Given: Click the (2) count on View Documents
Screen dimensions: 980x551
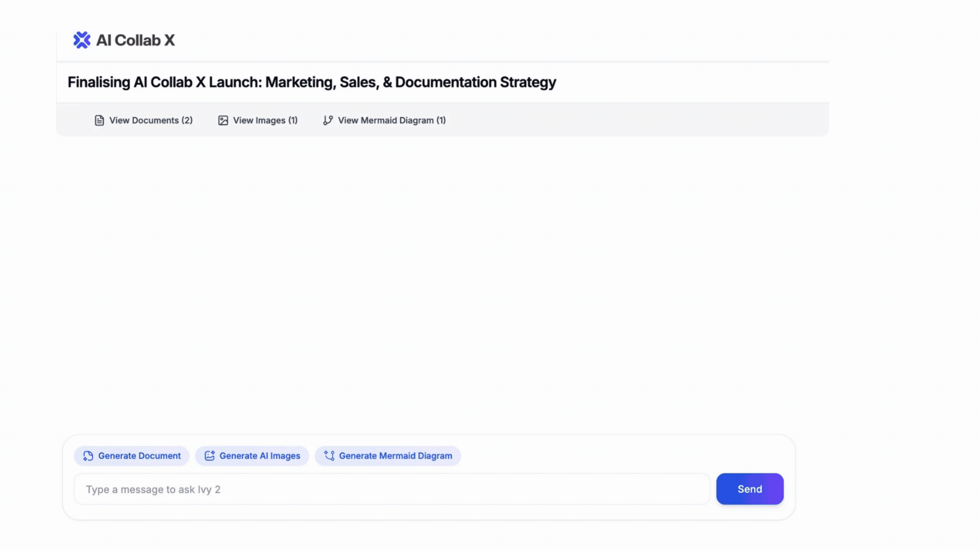Looking at the screenshot, I should [187, 120].
